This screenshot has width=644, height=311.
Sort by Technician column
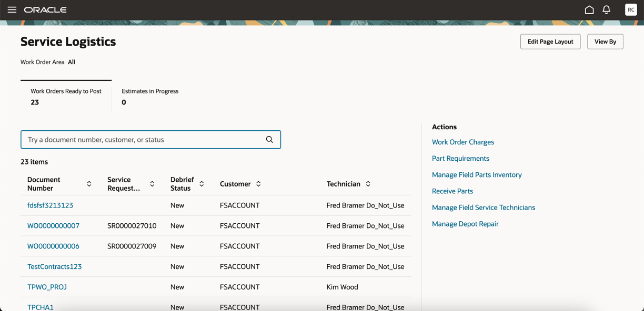point(368,184)
